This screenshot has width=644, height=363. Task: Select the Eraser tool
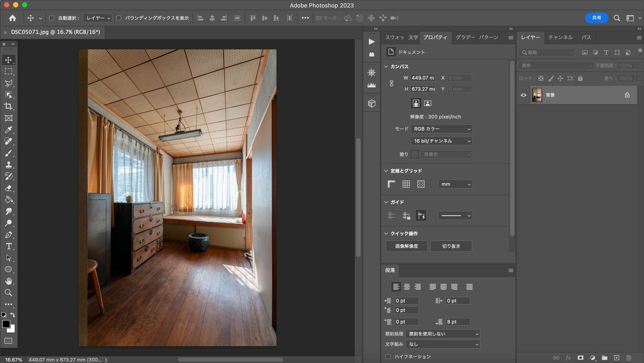tap(9, 188)
